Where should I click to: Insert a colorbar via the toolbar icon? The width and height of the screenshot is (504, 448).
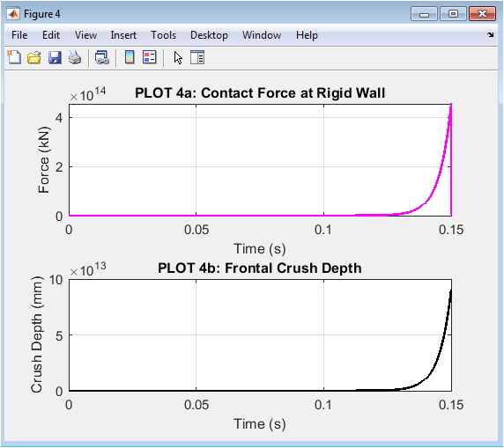(x=130, y=58)
